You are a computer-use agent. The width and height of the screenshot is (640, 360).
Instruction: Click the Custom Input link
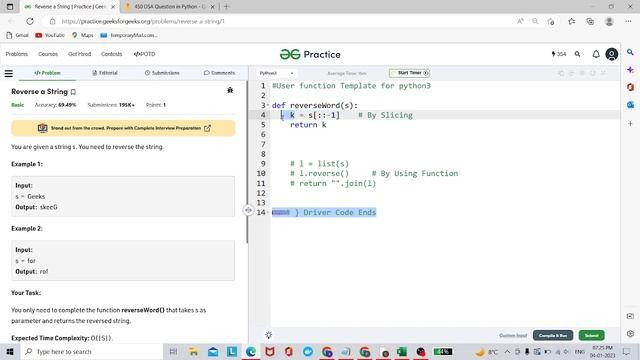tap(513, 336)
